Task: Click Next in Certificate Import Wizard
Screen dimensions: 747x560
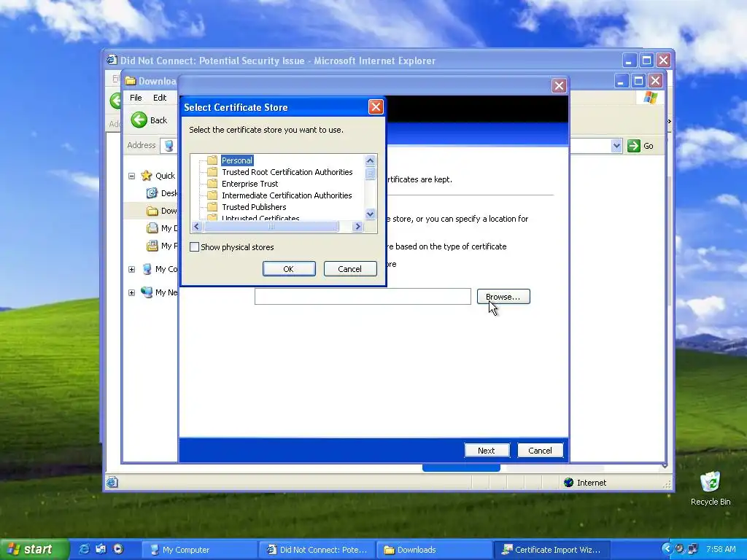Action: [487, 451]
